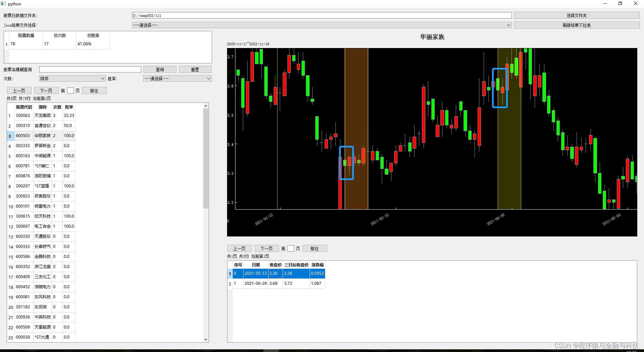Select stock 300936 中英科技
The image size is (644, 352).
tap(42, 317)
